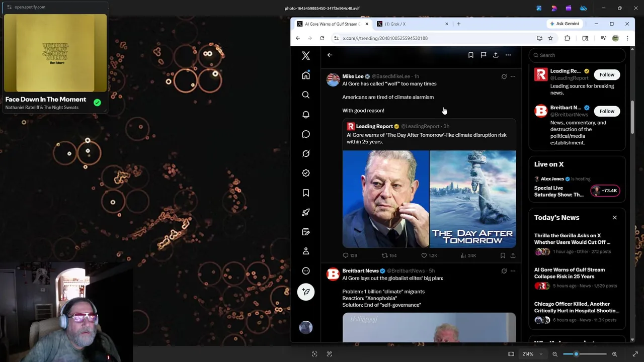Click Spotify album art thumbnail
The width and height of the screenshot is (644, 362).
point(55,53)
